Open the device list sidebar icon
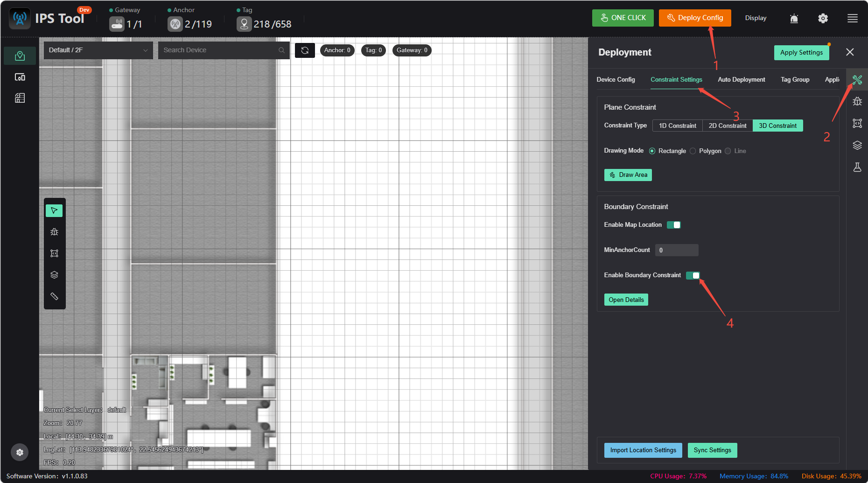The image size is (868, 483). pos(20,77)
